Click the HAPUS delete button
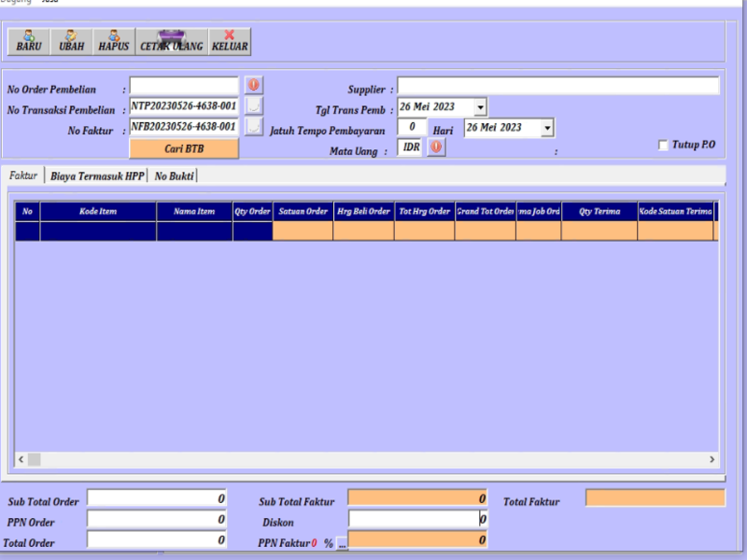747x560 pixels. coord(114,42)
